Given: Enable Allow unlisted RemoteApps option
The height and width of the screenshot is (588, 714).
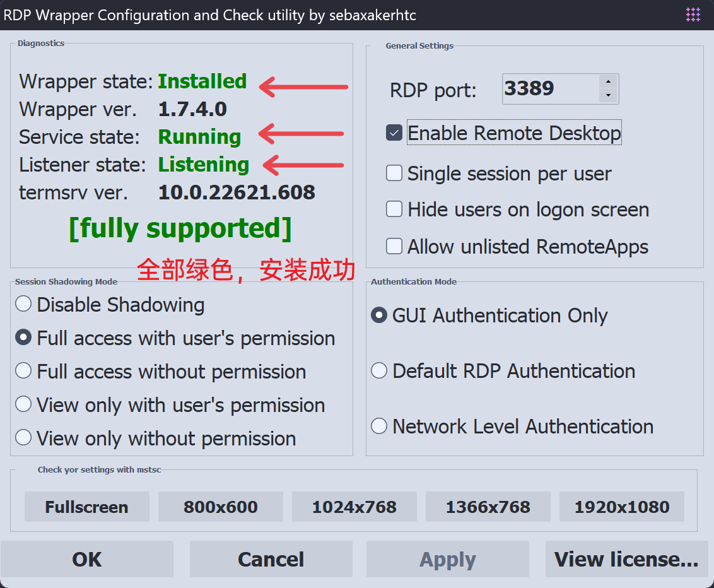Looking at the screenshot, I should (394, 246).
